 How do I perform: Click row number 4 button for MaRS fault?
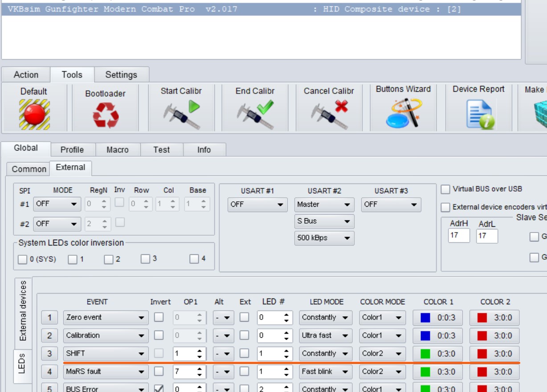(x=49, y=372)
